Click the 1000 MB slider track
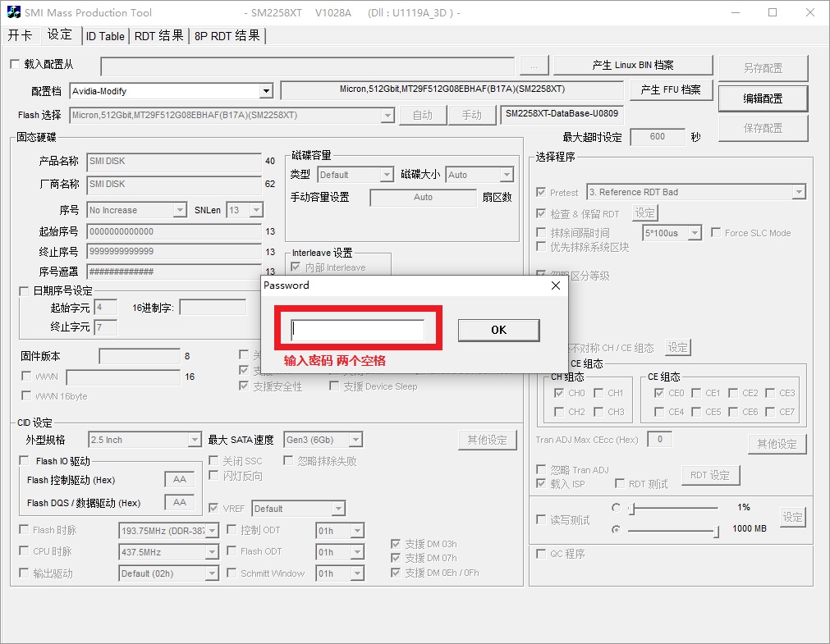 point(673,530)
